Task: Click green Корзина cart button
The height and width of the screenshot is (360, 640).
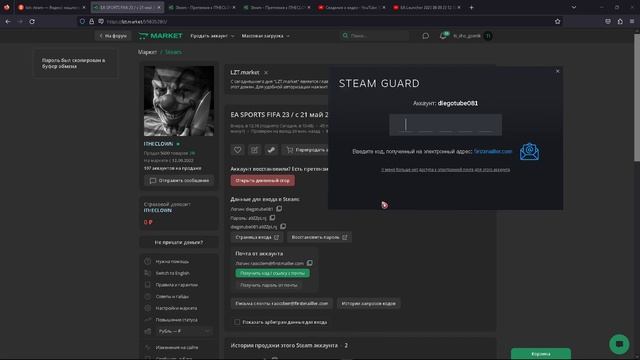Action: [541, 354]
